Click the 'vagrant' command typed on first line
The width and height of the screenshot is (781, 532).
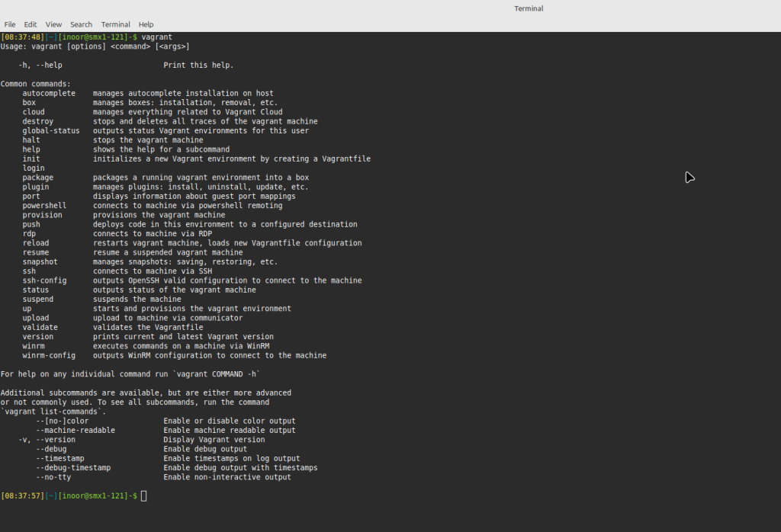click(x=157, y=37)
